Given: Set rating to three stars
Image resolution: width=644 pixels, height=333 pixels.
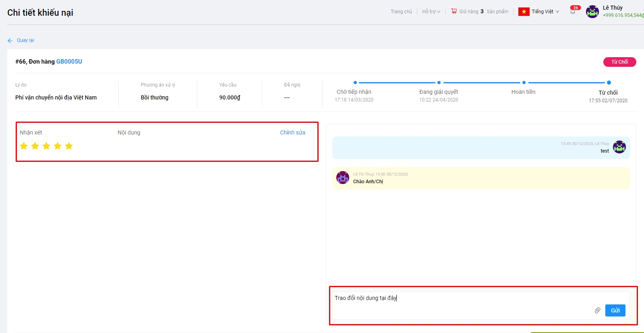Looking at the screenshot, I should (x=46, y=146).
